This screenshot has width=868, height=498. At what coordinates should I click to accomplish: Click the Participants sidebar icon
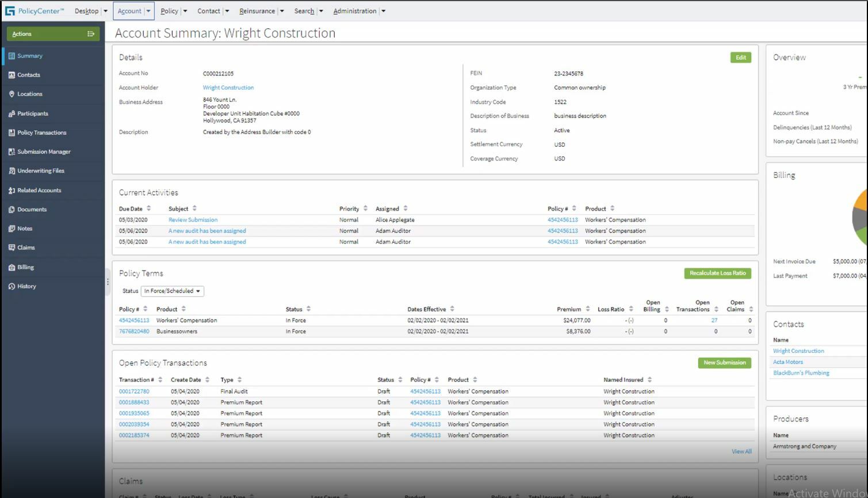tap(12, 113)
